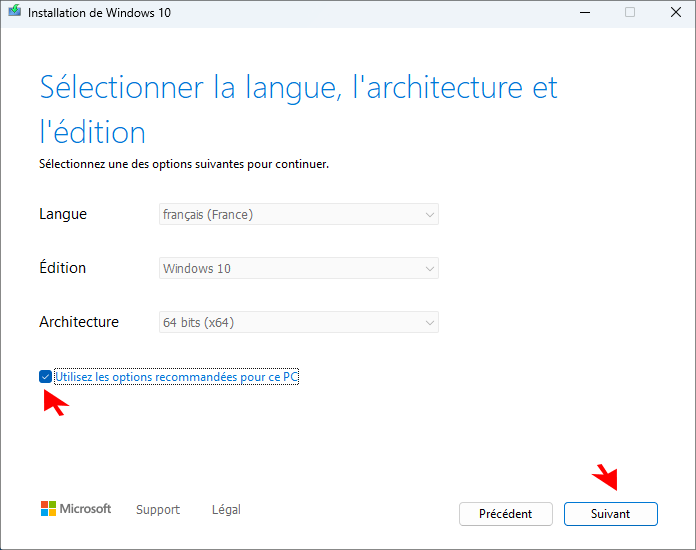Click the 'Installation de Windows 10' title text

99,13
